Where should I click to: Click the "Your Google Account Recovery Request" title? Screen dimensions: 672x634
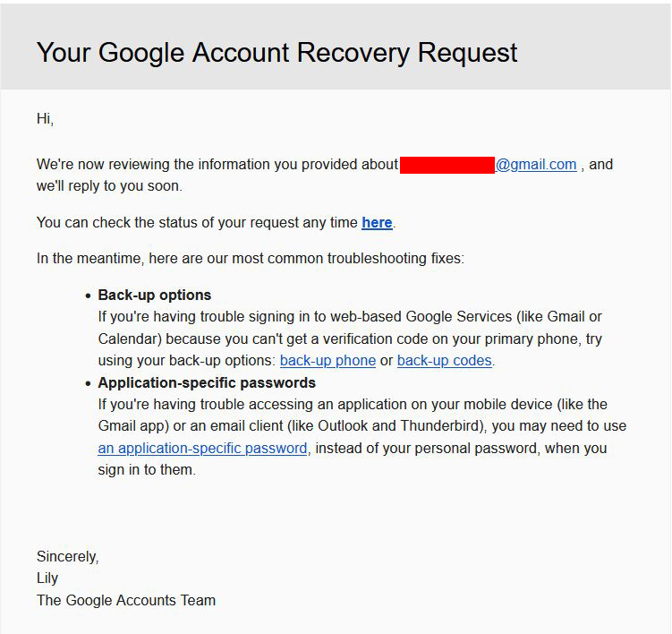(x=276, y=53)
